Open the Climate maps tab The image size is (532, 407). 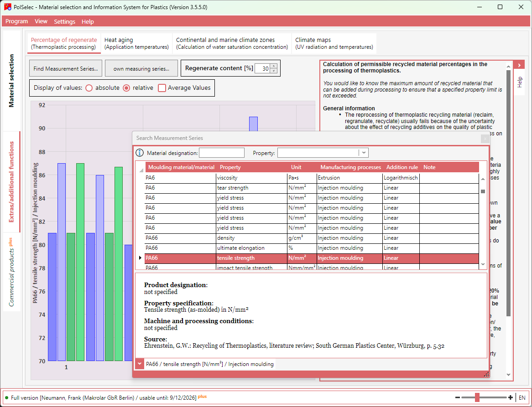click(334, 43)
